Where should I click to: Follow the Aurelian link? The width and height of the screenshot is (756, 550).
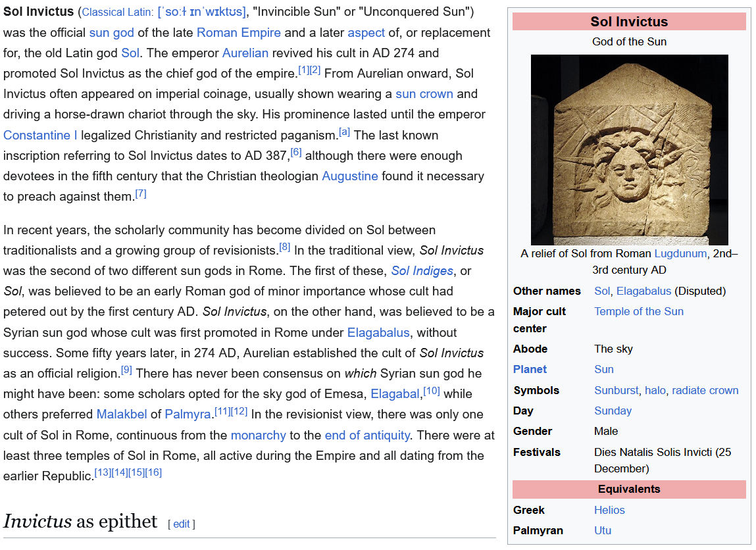click(x=245, y=53)
